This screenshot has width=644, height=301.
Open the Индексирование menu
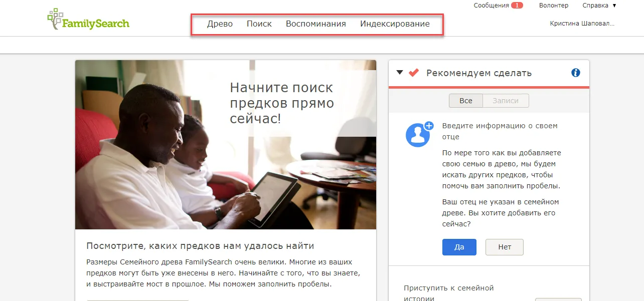click(395, 24)
